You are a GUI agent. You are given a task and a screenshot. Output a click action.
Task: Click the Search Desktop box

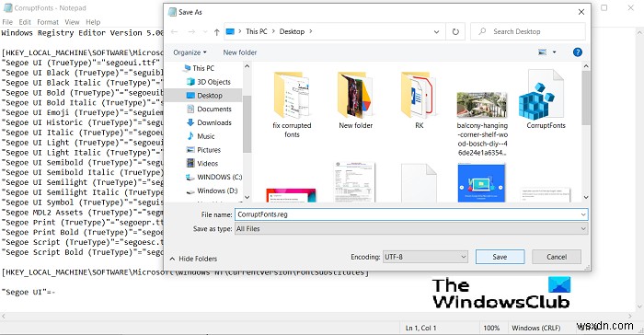pos(528,31)
